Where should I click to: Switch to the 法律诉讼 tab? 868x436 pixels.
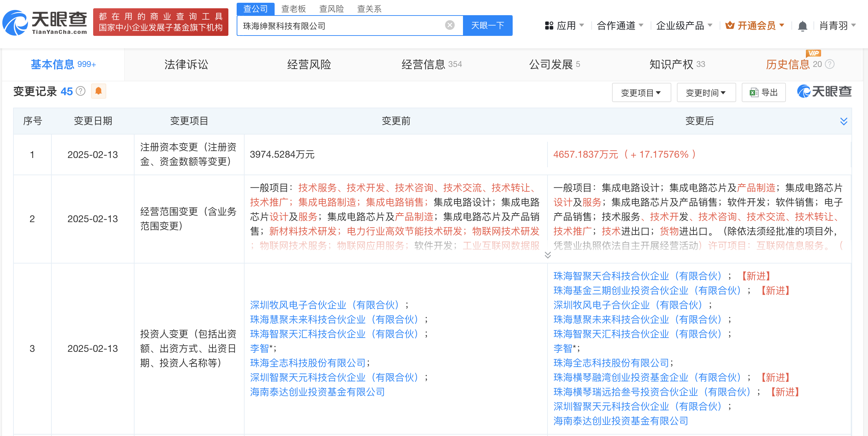coord(186,65)
